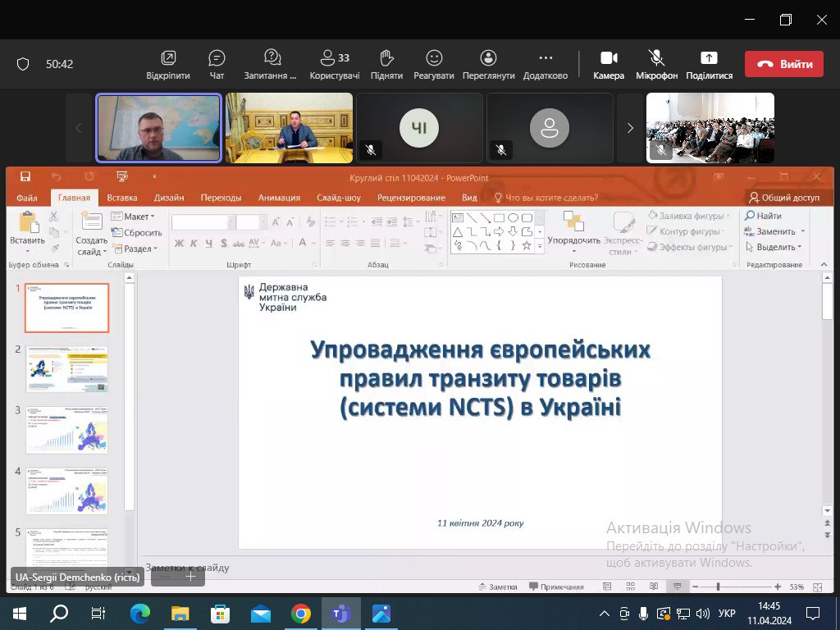
Task: Click the zoom slider in status bar
Action: [x=719, y=587]
